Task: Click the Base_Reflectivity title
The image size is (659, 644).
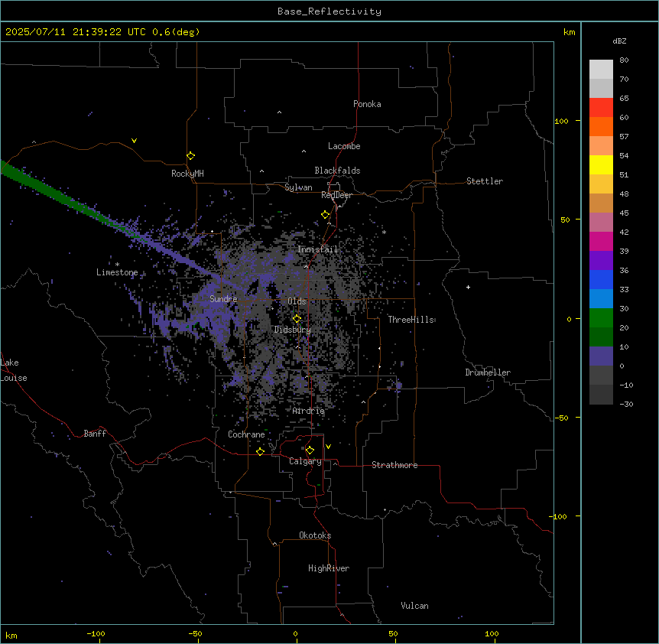Action: (x=329, y=11)
